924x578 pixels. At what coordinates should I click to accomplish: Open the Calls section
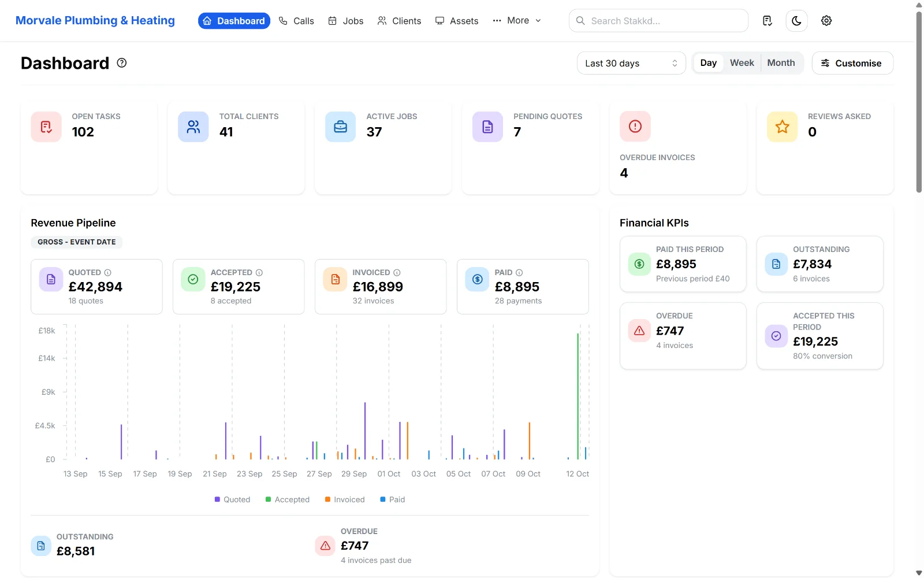click(296, 21)
